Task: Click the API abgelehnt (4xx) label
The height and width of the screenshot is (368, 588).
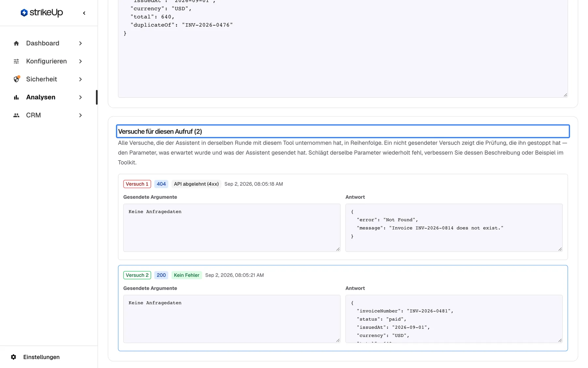Action: pos(196,184)
